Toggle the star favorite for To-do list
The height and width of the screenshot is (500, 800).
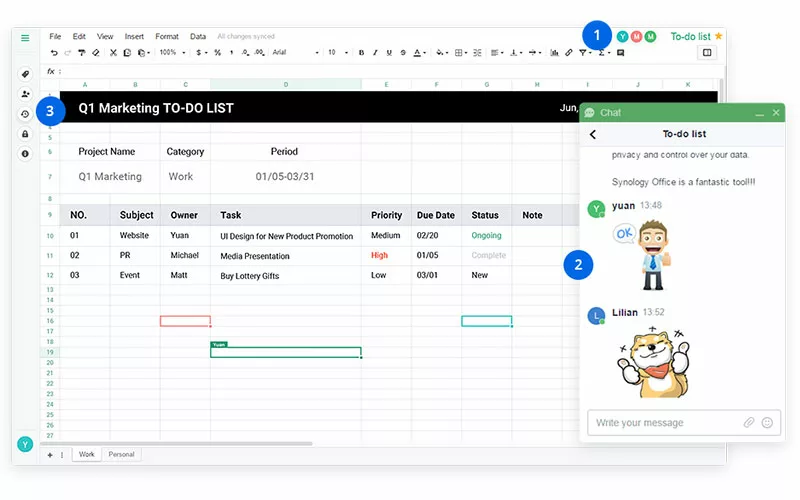[x=718, y=36]
